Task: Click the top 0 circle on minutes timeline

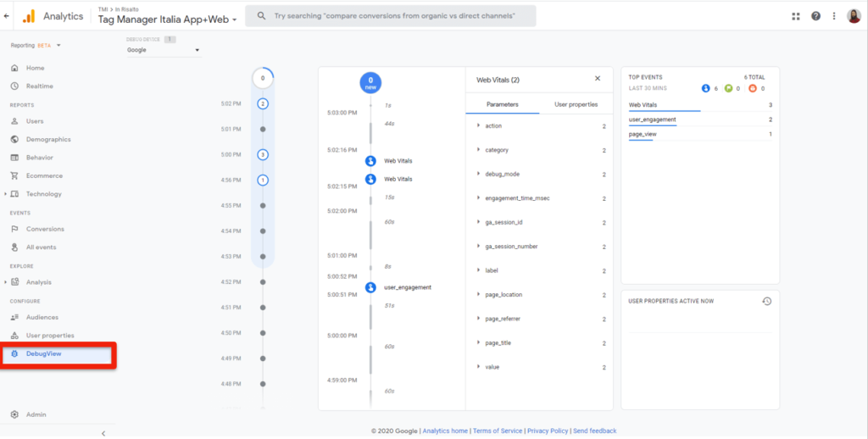Action: [263, 78]
